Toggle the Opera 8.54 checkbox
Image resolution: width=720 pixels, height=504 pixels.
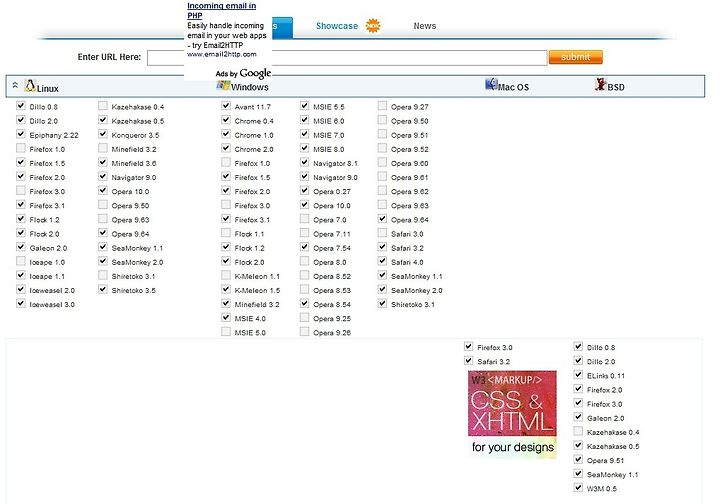coord(304,303)
